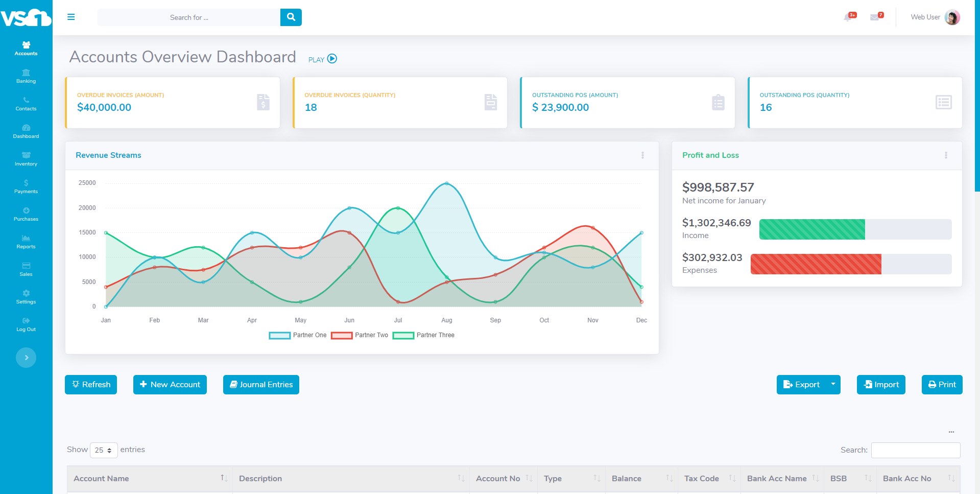The height and width of the screenshot is (494, 980).
Task: Open the Accounts sidebar section
Action: [26, 49]
